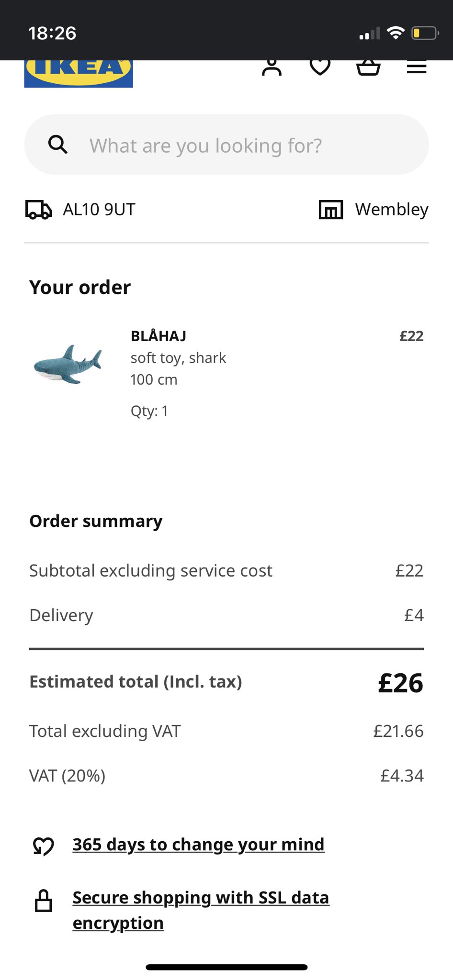Tap the search field placeholder text
Image resolution: width=453 pixels, height=980 pixels.
205,145
